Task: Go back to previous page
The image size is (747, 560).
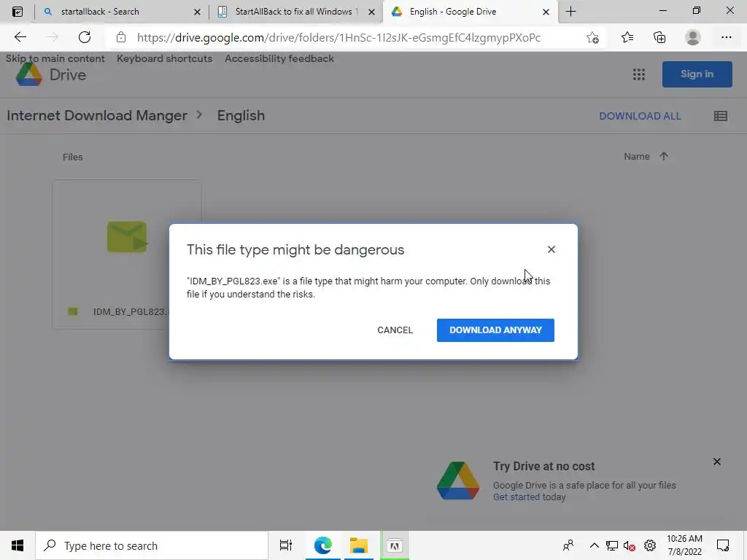Action: (x=20, y=37)
